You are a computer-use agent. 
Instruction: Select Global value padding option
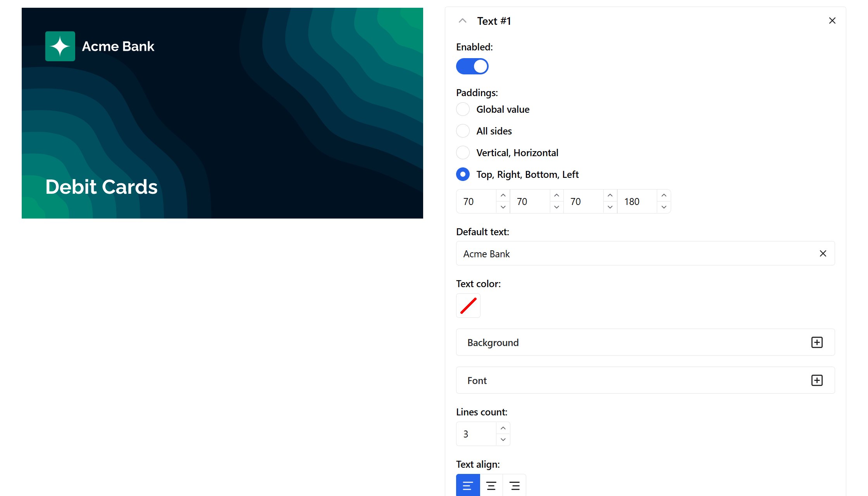click(x=463, y=109)
